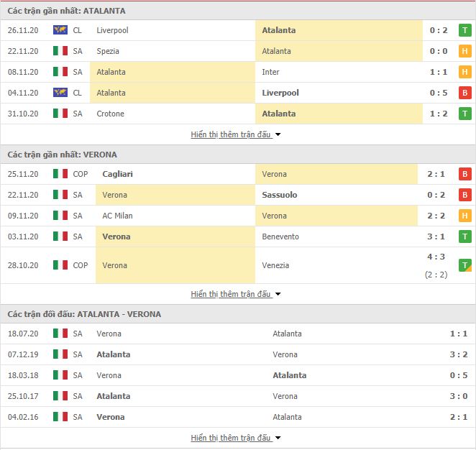Click Verona vs Atalanta 2:1 score 04.02.16
476x450 pixels.
click(x=459, y=417)
